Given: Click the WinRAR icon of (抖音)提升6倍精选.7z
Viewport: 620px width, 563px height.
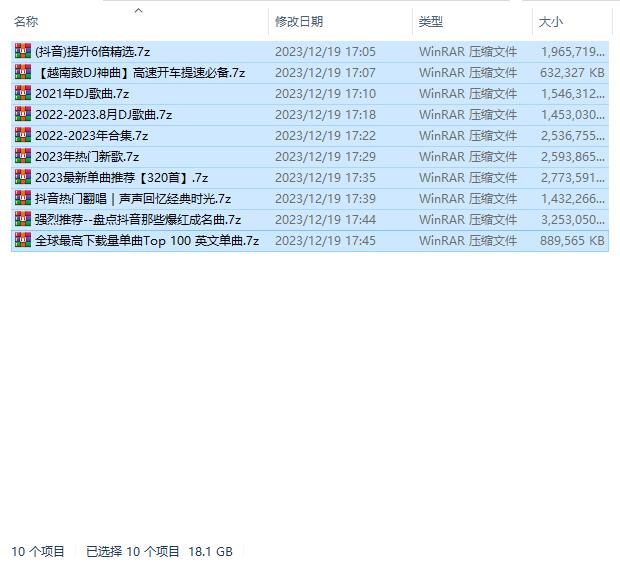Looking at the screenshot, I should click(x=22, y=51).
